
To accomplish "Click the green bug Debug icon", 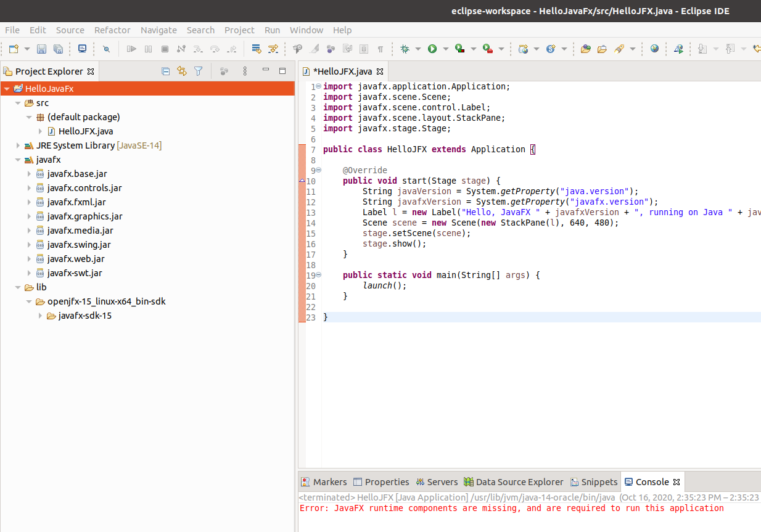I will [405, 49].
